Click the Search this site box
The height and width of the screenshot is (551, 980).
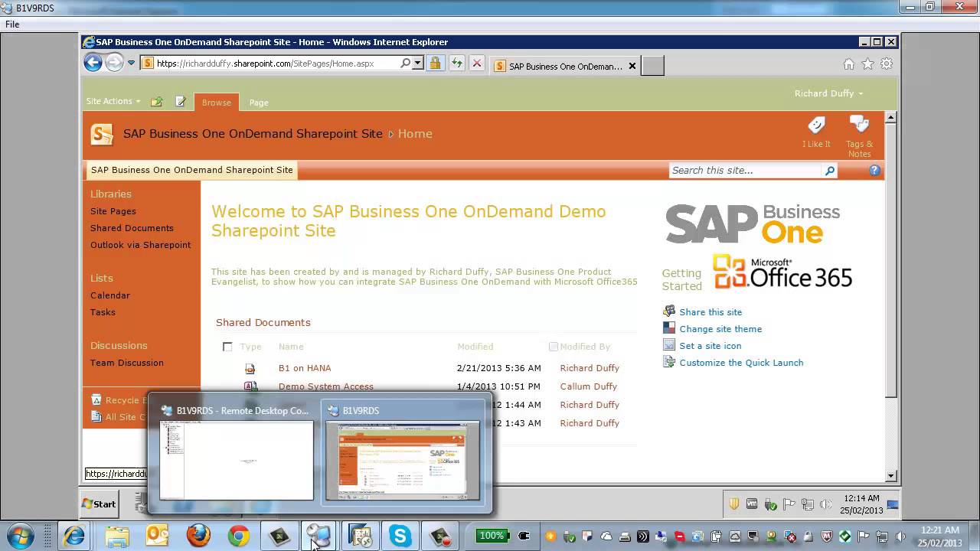746,171
